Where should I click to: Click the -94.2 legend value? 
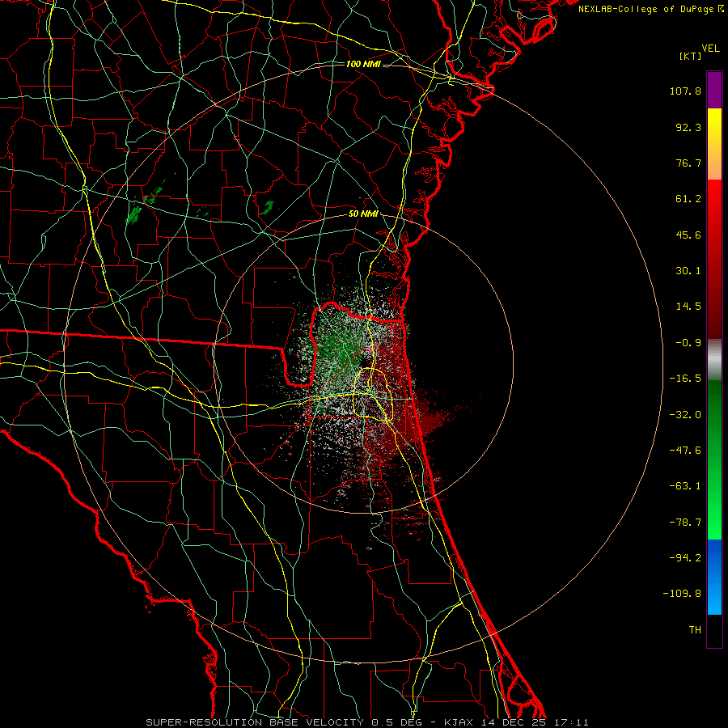(x=685, y=558)
